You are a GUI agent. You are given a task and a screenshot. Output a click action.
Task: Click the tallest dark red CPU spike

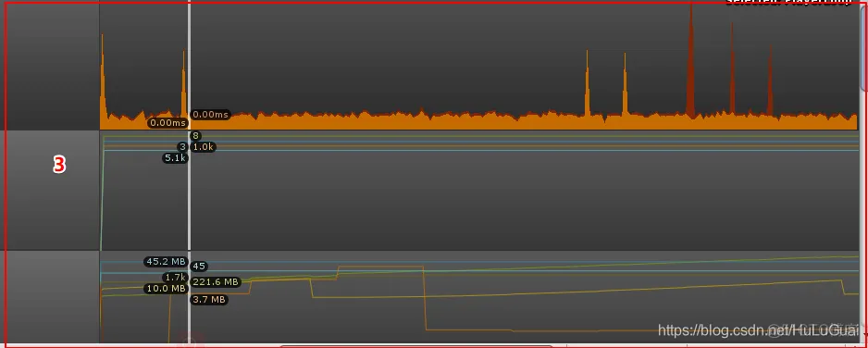click(x=690, y=61)
